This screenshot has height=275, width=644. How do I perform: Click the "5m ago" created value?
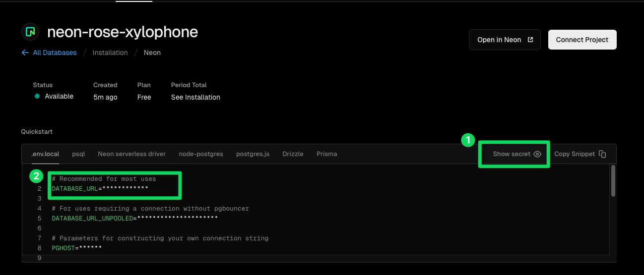point(105,97)
